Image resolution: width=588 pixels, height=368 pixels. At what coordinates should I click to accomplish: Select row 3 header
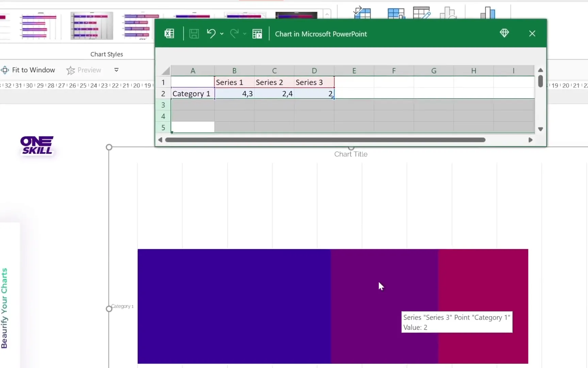coord(163,105)
